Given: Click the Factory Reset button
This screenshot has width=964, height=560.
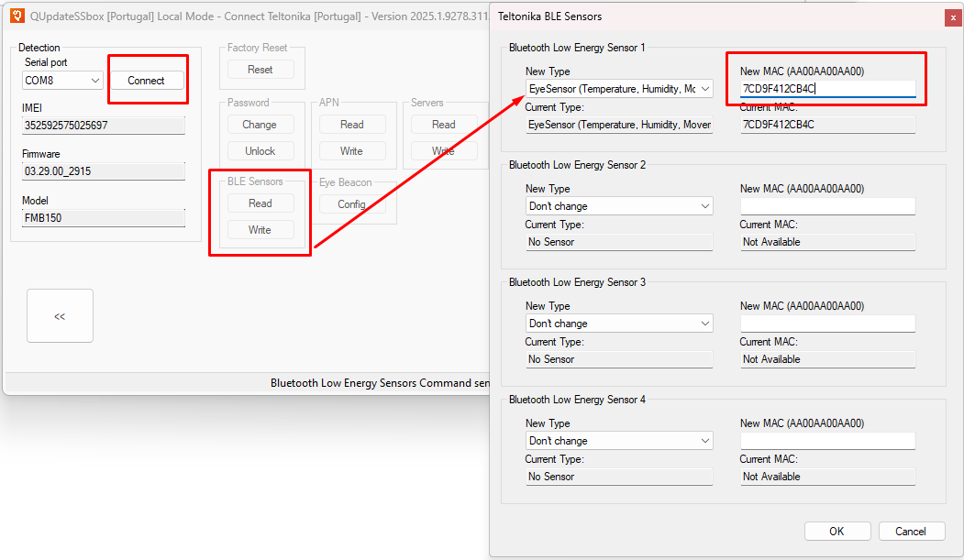Looking at the screenshot, I should point(260,70).
